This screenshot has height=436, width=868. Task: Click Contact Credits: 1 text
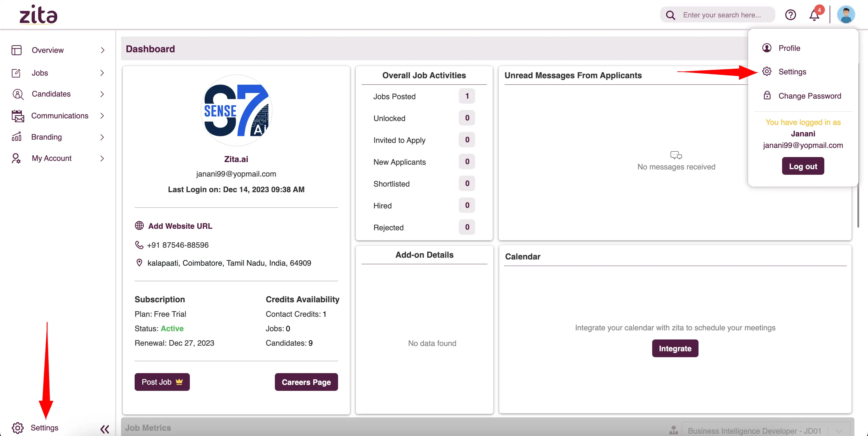296,314
